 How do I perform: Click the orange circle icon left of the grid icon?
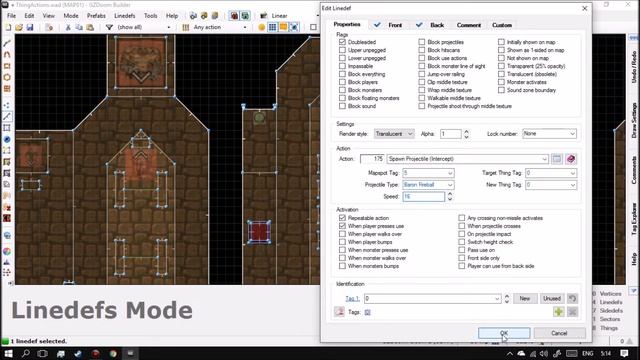(x=262, y=27)
